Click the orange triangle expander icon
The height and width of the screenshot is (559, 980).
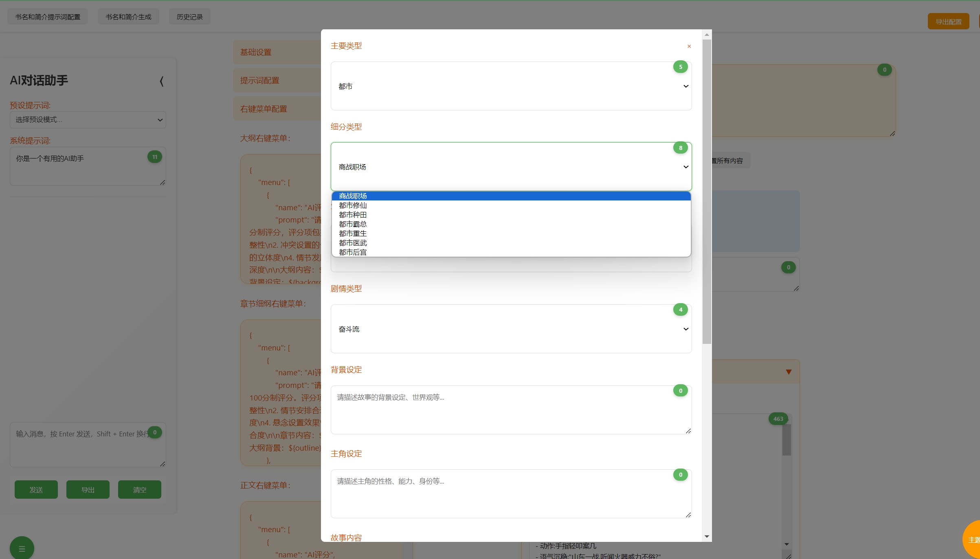(789, 372)
